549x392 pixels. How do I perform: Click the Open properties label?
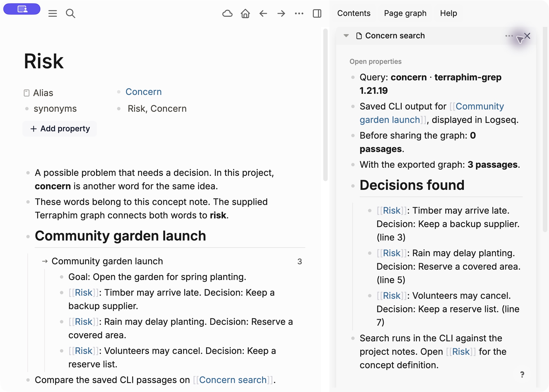tap(375, 62)
